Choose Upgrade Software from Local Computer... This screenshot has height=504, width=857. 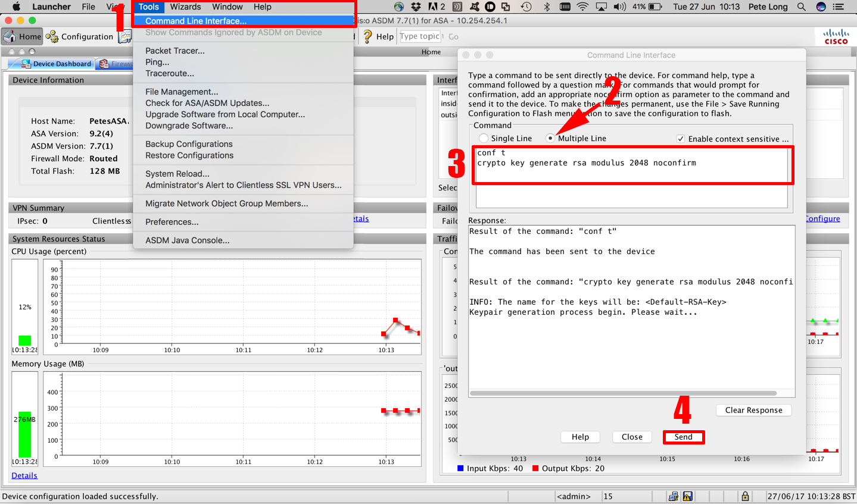[243, 114]
